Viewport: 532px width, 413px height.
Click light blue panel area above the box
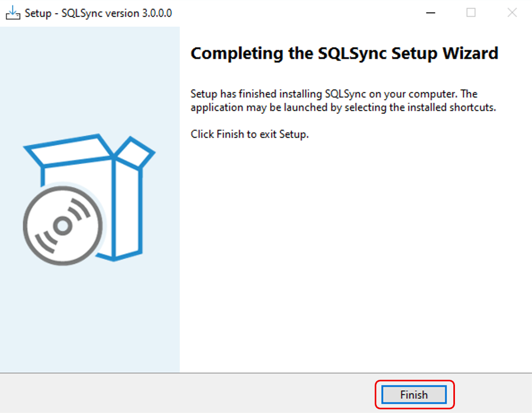(90, 79)
